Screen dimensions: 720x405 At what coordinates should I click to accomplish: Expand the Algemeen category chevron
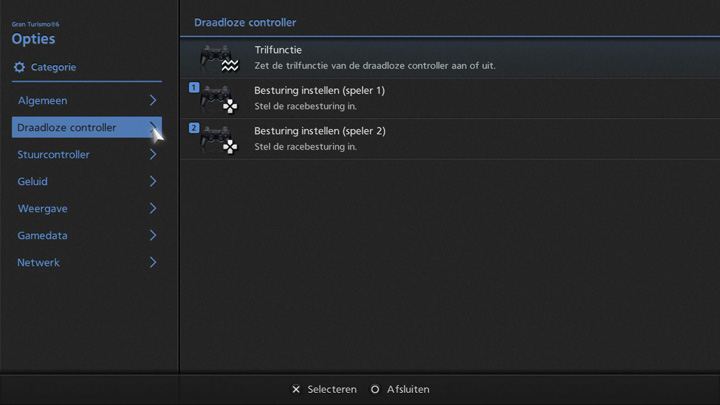153,100
